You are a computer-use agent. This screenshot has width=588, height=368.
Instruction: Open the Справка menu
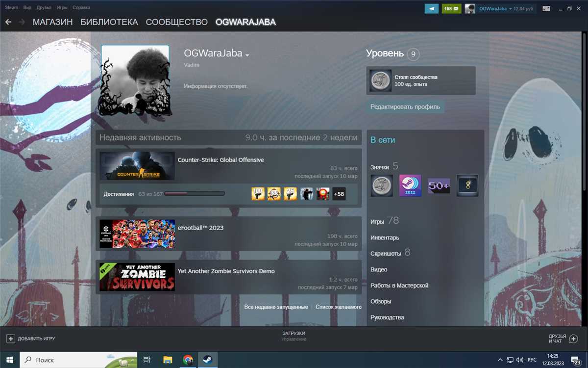81,8
